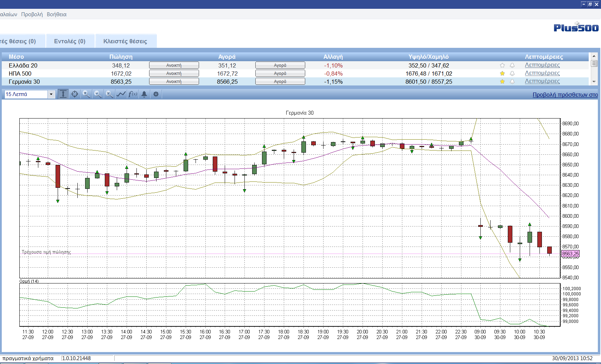Click the Ανοικτή sell button for Ελλάδα 20
The image size is (601, 364).
[174, 65]
